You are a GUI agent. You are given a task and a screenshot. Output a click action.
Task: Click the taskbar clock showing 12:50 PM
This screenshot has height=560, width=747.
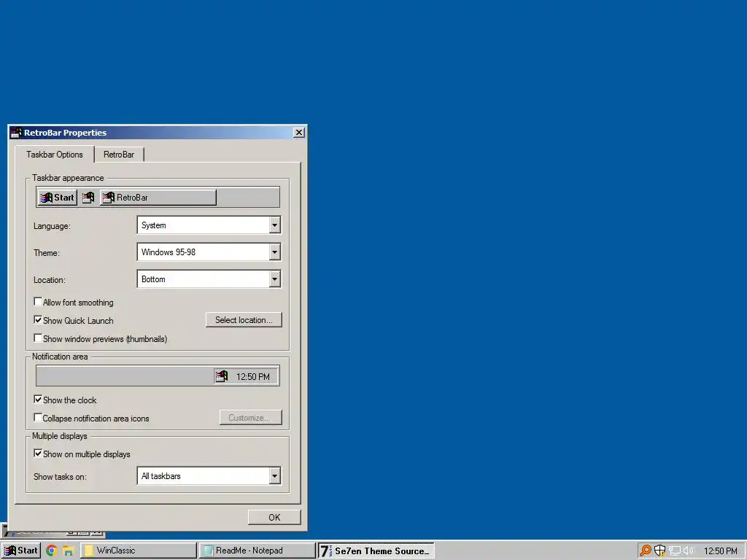click(x=720, y=551)
